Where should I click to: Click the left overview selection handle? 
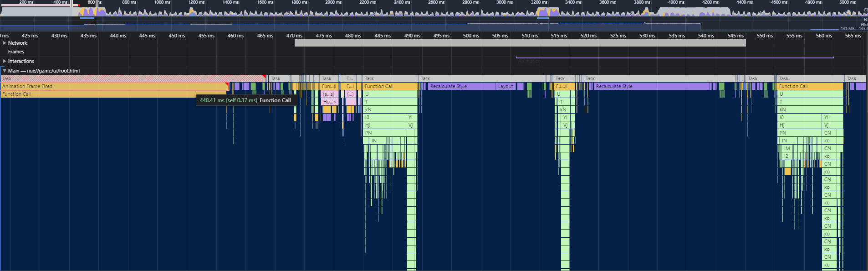(x=71, y=4)
